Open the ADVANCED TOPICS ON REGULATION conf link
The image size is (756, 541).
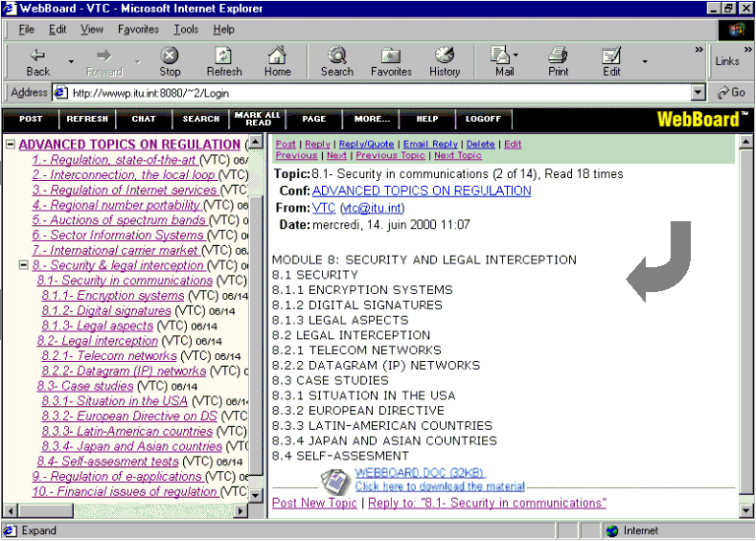[x=422, y=191]
